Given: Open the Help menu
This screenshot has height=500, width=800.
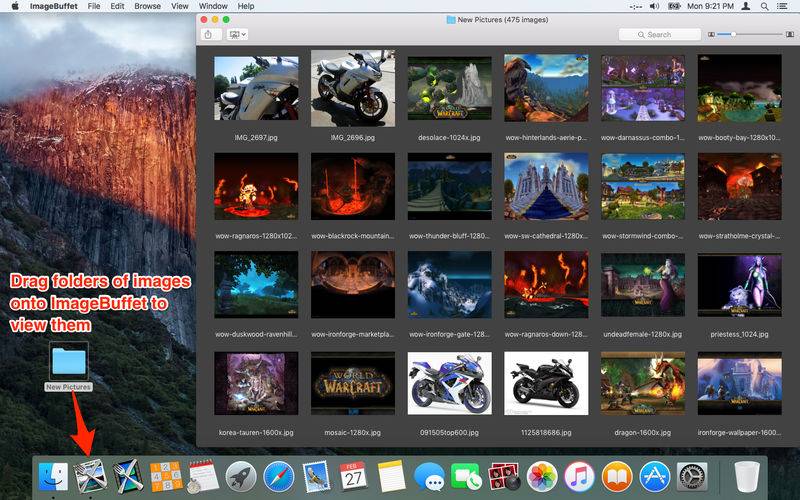Looking at the screenshot, I should [246, 6].
